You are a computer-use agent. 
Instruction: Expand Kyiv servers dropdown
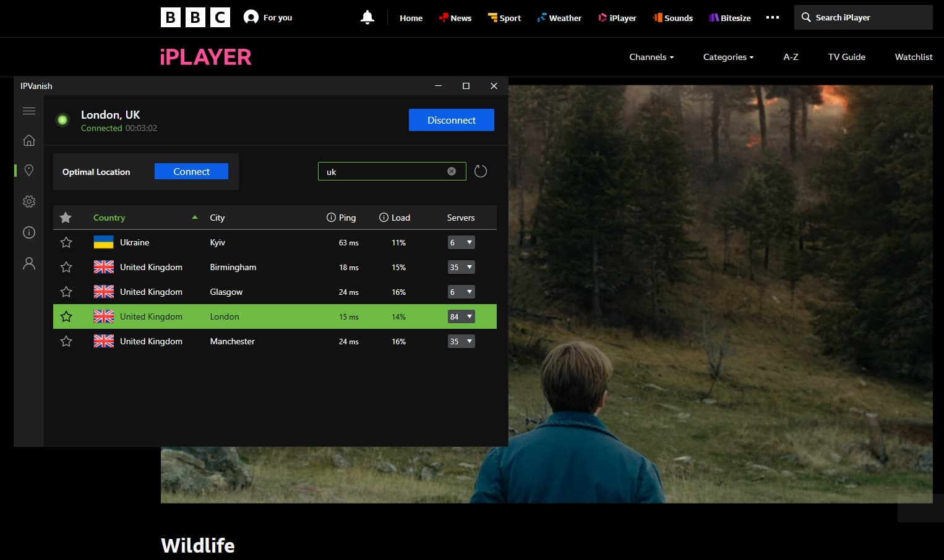[x=461, y=242]
